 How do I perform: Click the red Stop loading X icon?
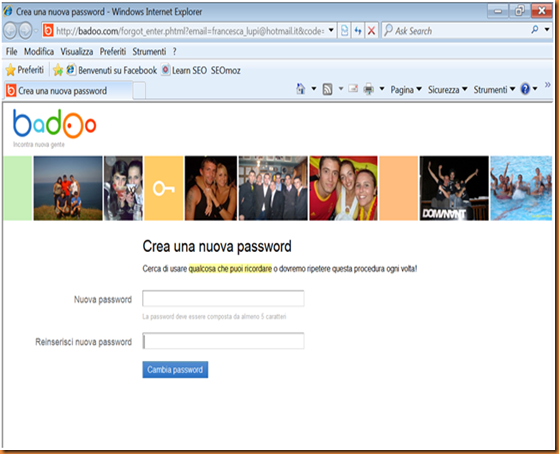371,31
